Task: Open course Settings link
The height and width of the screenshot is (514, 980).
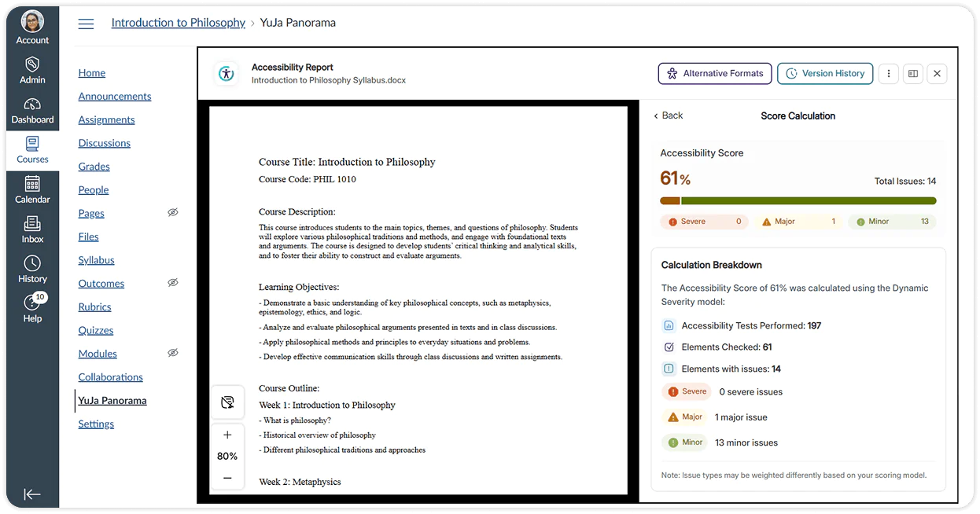Action: coord(96,424)
